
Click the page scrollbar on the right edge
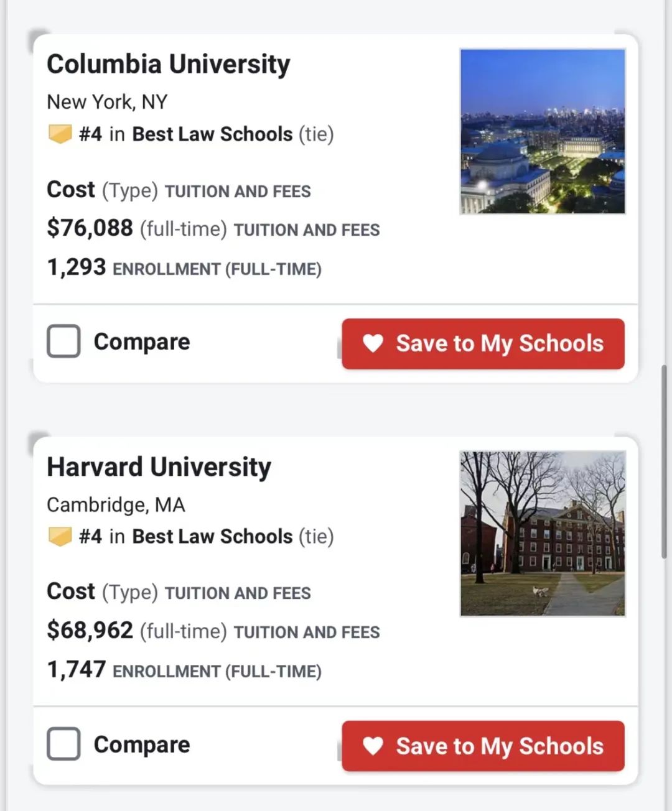point(665,460)
